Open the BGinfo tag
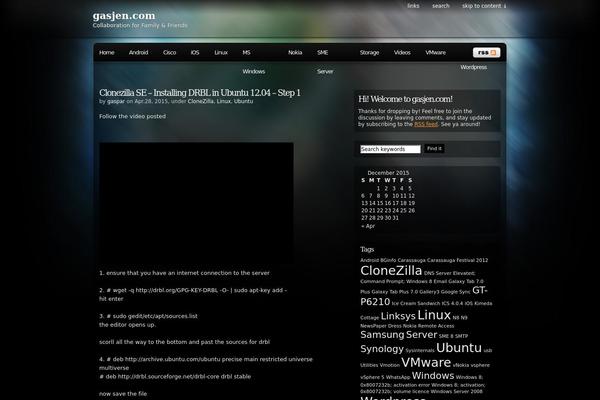This screenshot has height=400, width=600. [x=388, y=260]
